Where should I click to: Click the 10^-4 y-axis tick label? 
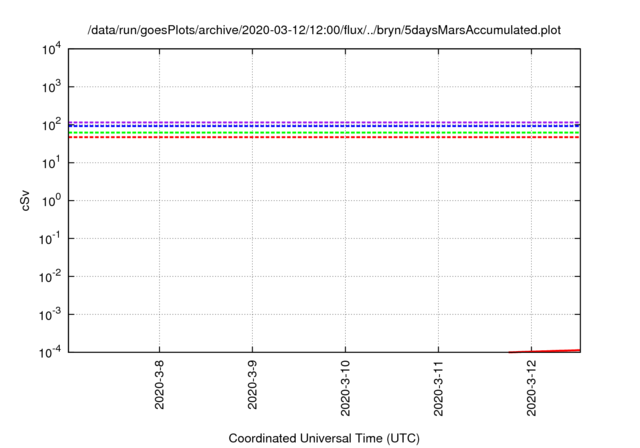click(x=50, y=352)
